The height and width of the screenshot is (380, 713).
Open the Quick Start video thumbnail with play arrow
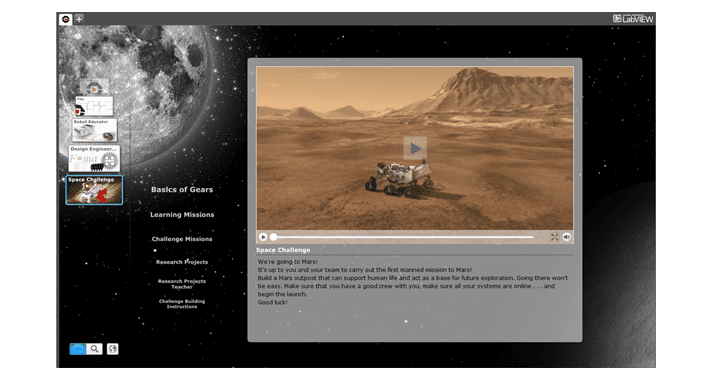(x=94, y=86)
